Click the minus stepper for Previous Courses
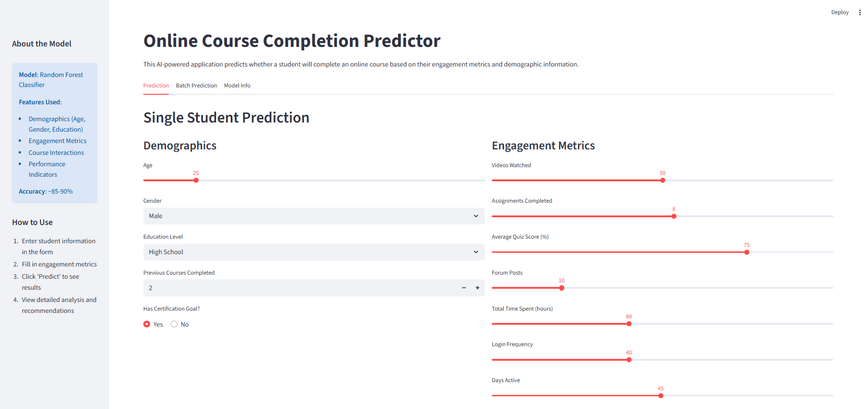Screen dimensions: 868x409 pyautogui.click(x=464, y=288)
